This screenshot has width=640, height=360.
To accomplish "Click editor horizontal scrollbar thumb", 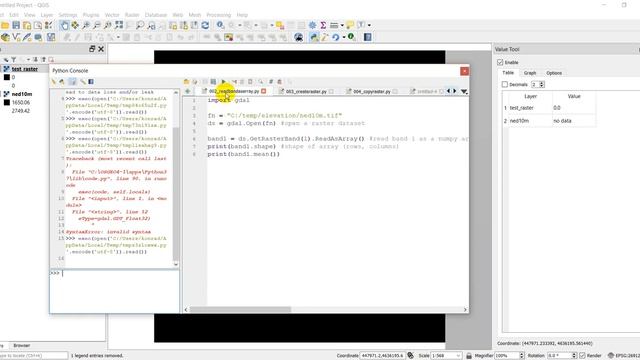I will point(240,310).
